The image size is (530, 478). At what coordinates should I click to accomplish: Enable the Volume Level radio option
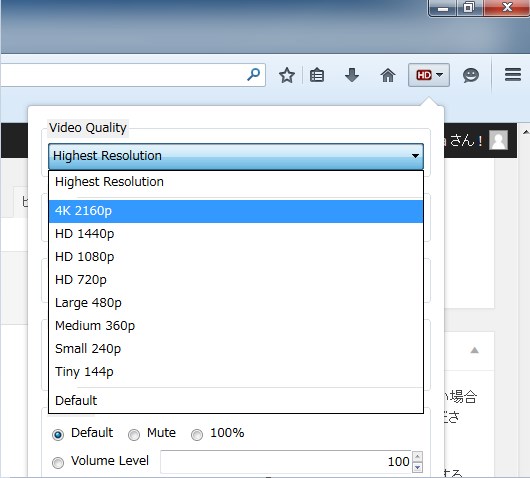(58, 462)
